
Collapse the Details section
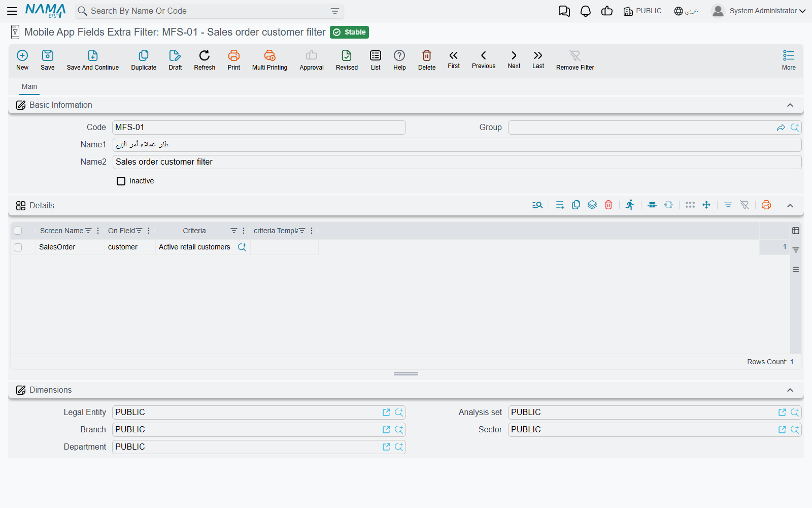click(x=790, y=206)
